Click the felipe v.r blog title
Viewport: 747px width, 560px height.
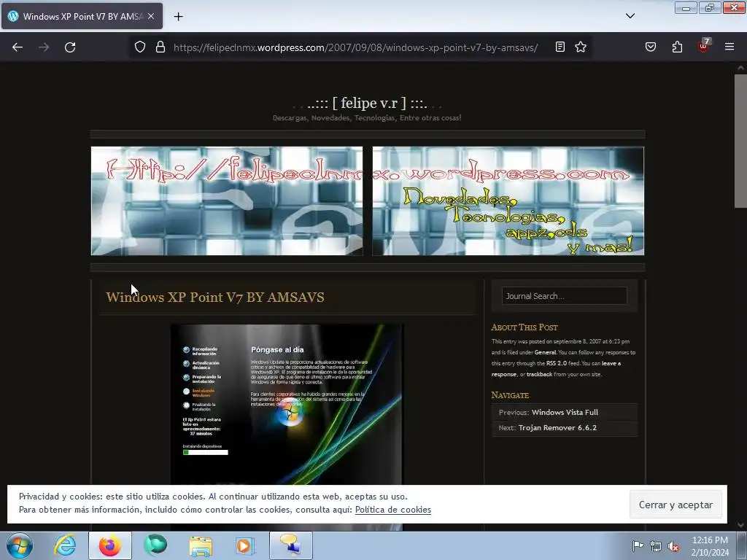point(367,103)
